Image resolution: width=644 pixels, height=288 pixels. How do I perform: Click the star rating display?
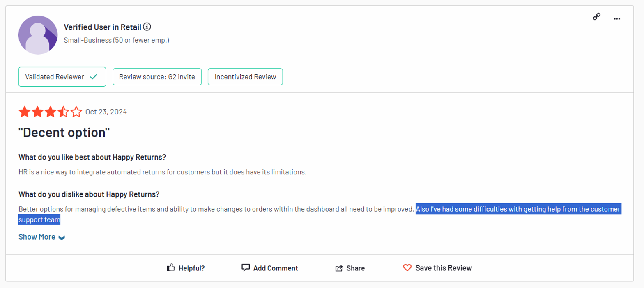coord(50,112)
